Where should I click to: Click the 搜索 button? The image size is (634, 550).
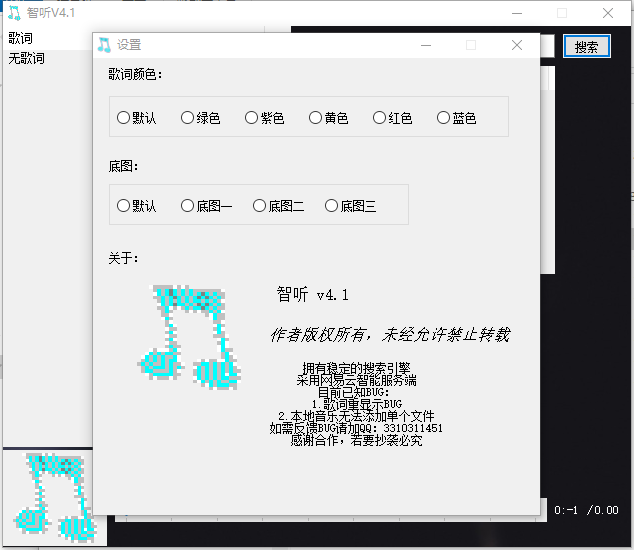586,47
